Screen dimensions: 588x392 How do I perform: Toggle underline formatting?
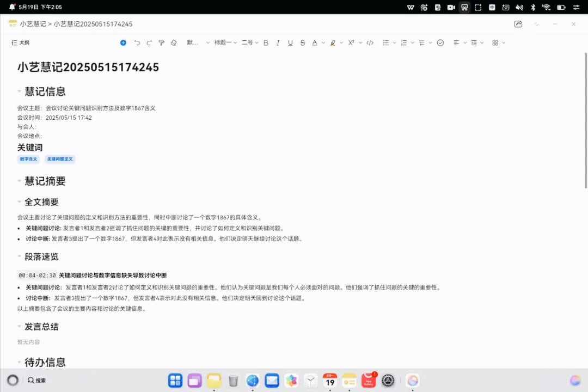[290, 42]
